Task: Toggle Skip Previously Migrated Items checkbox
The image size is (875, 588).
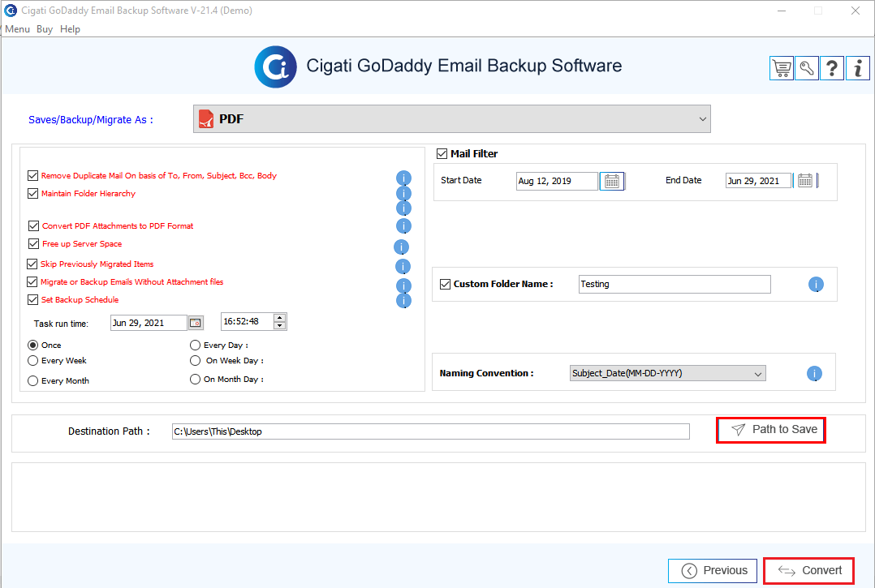Action: pos(32,264)
